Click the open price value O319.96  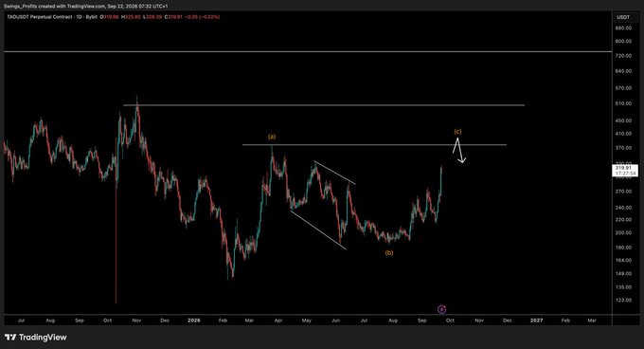click(109, 17)
